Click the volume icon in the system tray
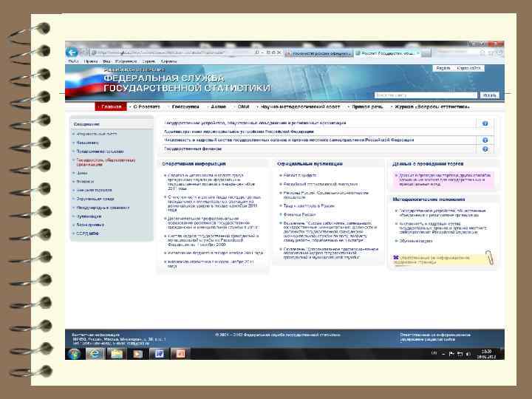The height and width of the screenshot is (399, 532). coord(468,354)
